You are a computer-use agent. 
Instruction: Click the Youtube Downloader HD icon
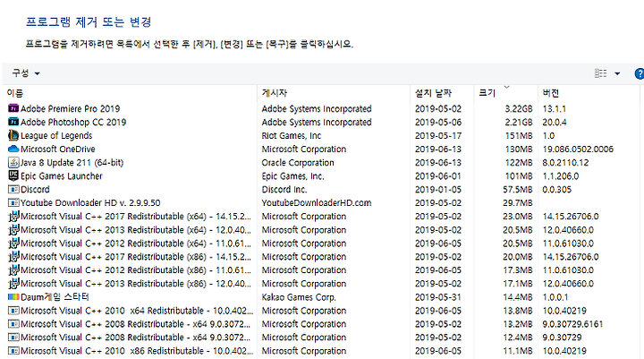pos(13,202)
